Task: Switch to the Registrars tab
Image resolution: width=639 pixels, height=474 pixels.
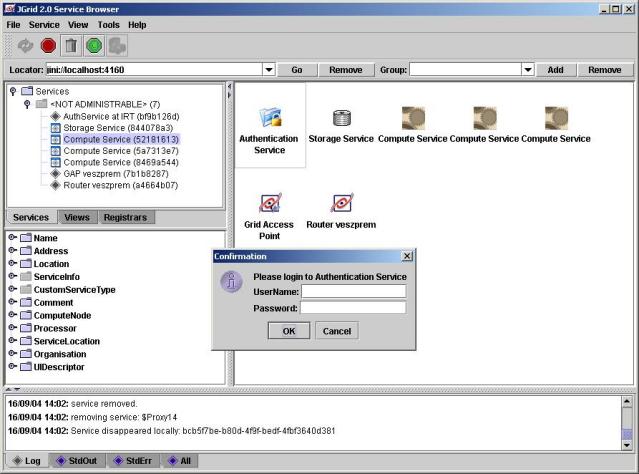Action: tap(128, 217)
